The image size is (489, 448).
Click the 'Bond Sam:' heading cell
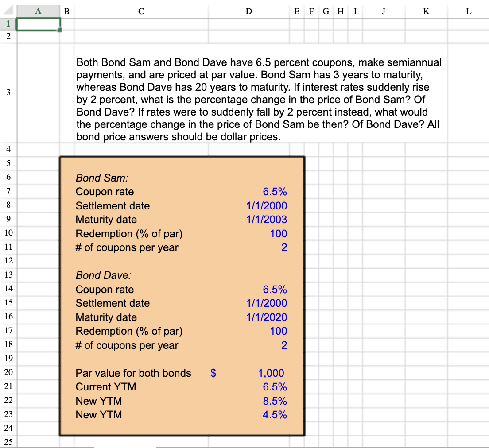pos(102,178)
